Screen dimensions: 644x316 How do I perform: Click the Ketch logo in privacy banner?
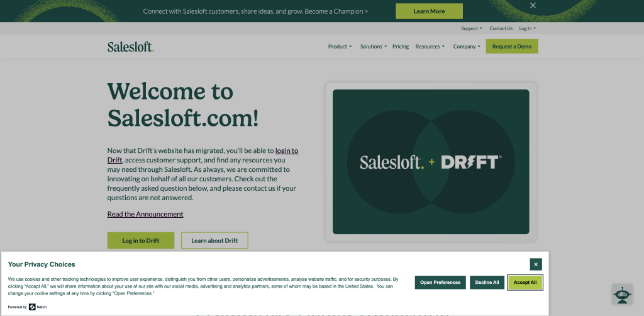pyautogui.click(x=37, y=307)
